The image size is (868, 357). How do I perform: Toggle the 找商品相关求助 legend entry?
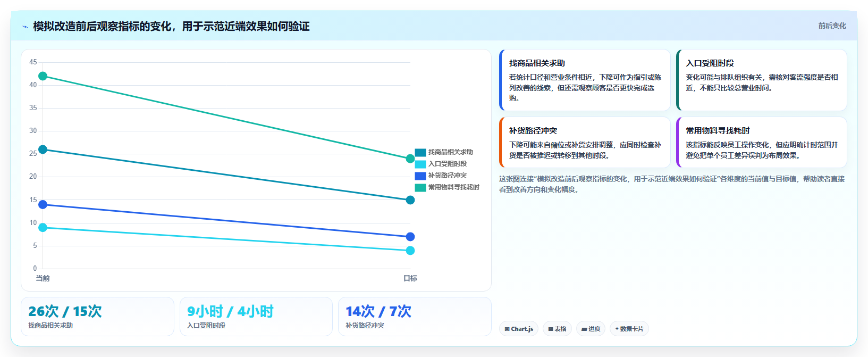444,152
